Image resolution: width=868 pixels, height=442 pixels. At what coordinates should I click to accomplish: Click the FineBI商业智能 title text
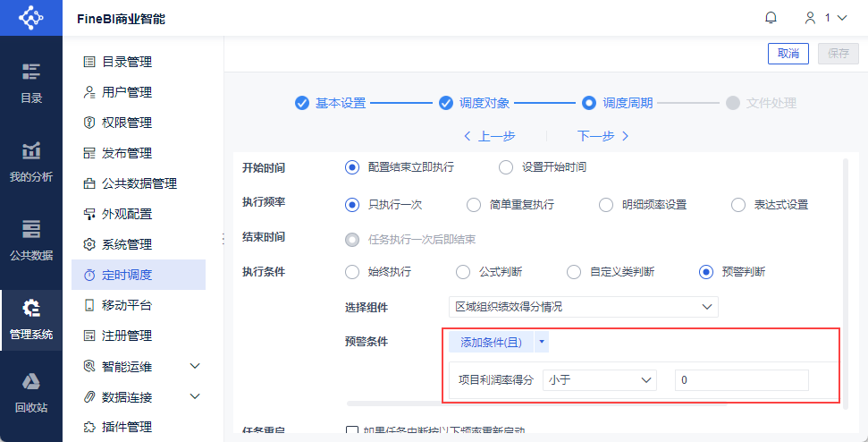click(122, 20)
